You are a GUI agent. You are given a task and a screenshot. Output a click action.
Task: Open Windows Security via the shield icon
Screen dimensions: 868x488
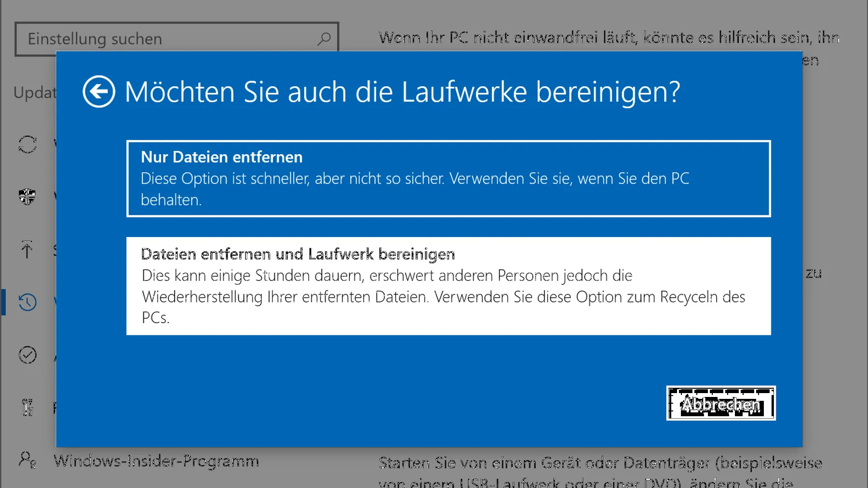[x=27, y=197]
